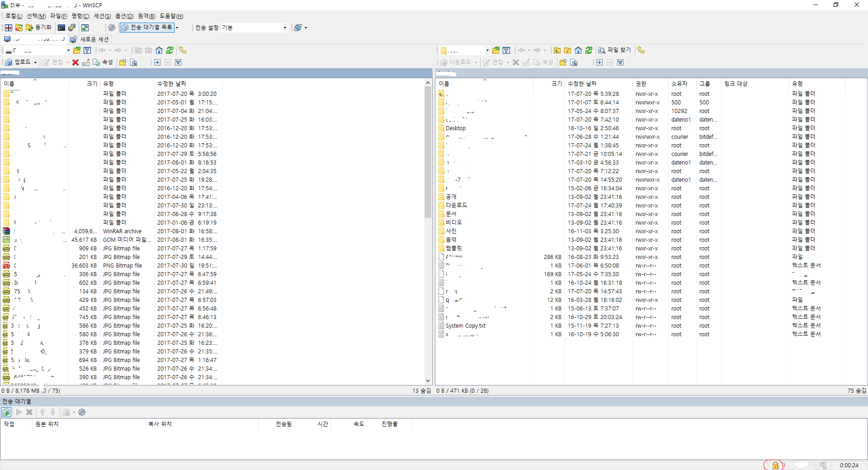Click the session lock icon in status bar
This screenshot has width=868, height=470.
coord(775,465)
